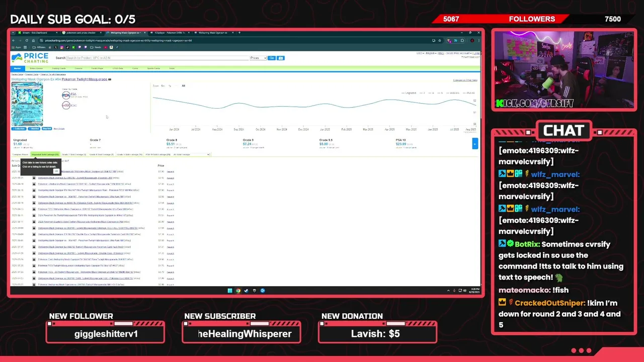
Task: Open the Comics navigation menu
Action: (78, 68)
